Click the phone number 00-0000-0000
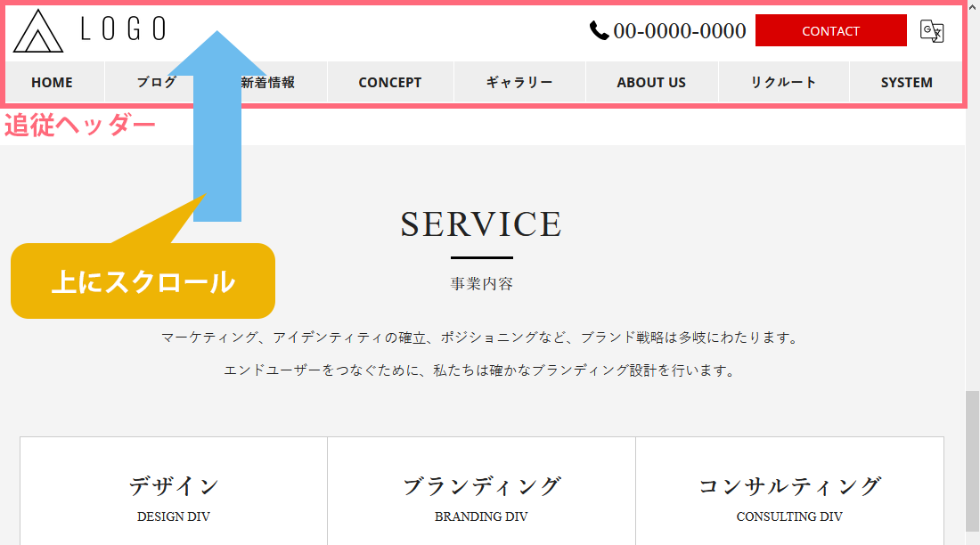Screen dimensions: 980x545 [679, 31]
